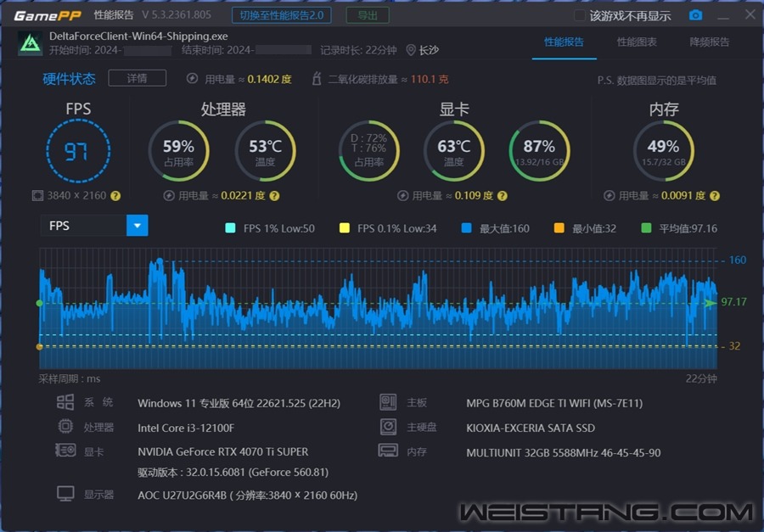Viewport: 764px width, 532px height.
Task: Click the processor chip icon in specs list
Action: pos(65,427)
